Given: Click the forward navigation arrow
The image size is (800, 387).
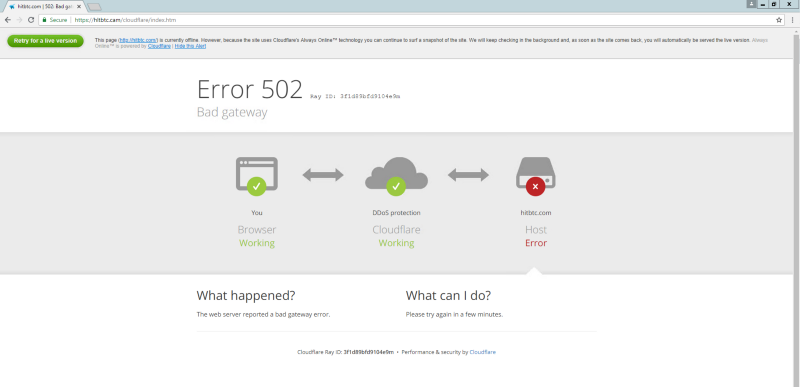Looking at the screenshot, I should (x=19, y=20).
